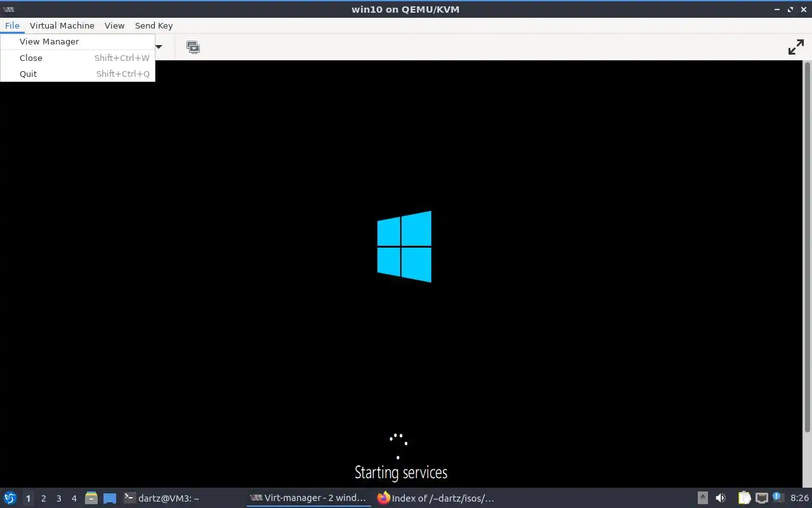Screen dimensions: 812x508
Task: Switch to workspace 3
Action: coord(58,498)
